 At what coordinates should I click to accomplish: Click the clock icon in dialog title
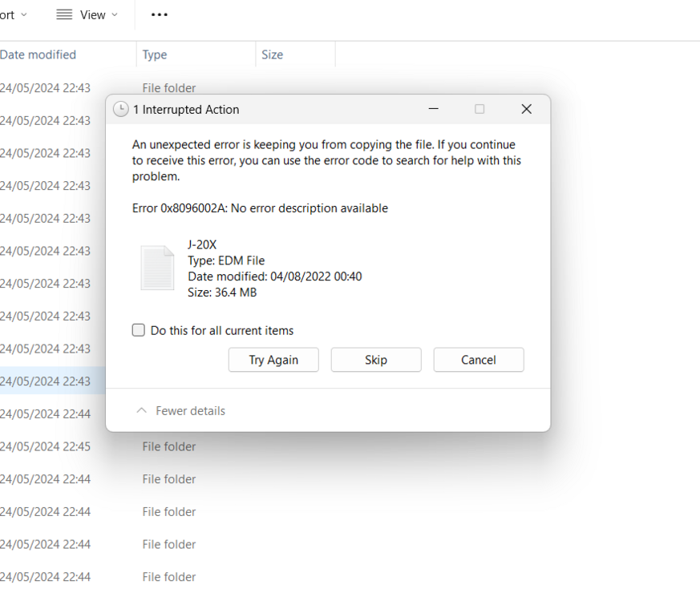click(x=121, y=110)
